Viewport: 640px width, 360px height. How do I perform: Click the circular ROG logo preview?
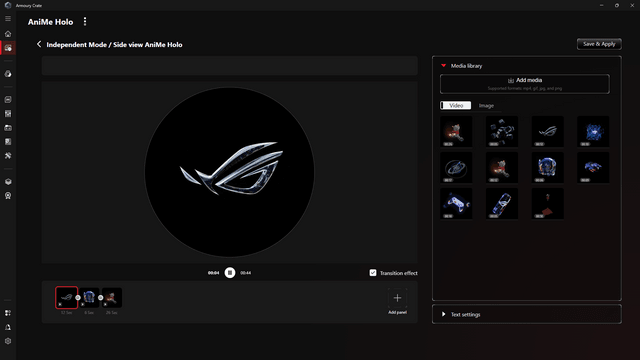point(229,172)
